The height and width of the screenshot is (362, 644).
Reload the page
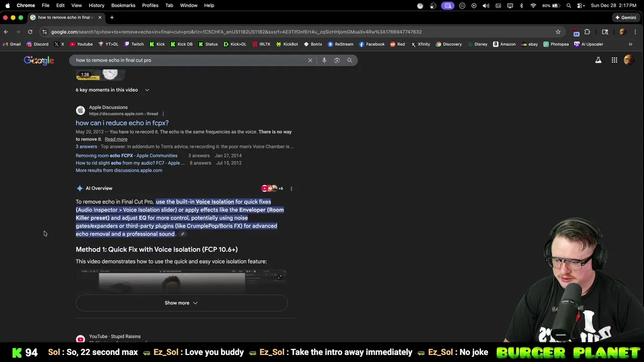coord(30,32)
